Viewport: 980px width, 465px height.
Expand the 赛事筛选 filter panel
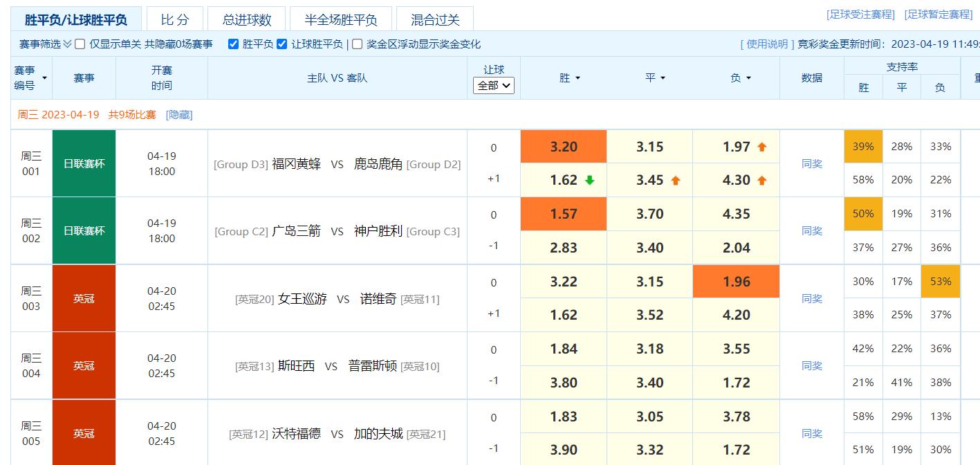41,44
